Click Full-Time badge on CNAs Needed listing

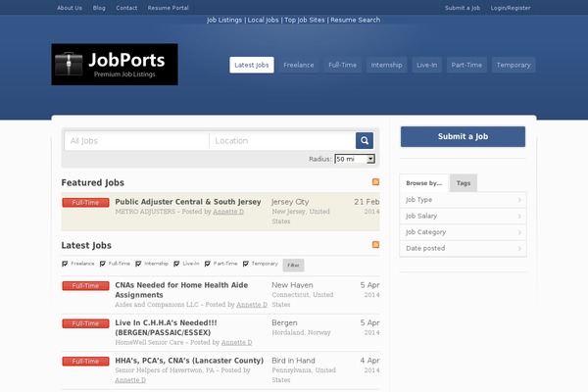tap(85, 286)
